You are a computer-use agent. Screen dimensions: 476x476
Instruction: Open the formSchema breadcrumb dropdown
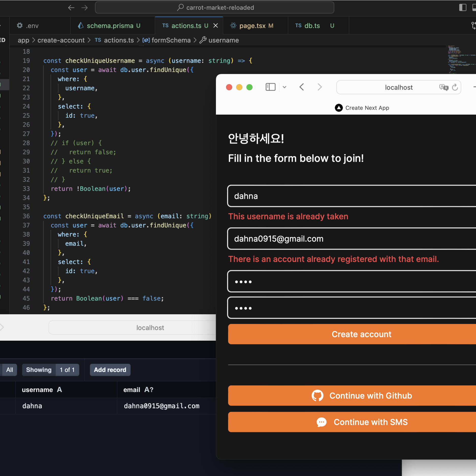coord(167,40)
